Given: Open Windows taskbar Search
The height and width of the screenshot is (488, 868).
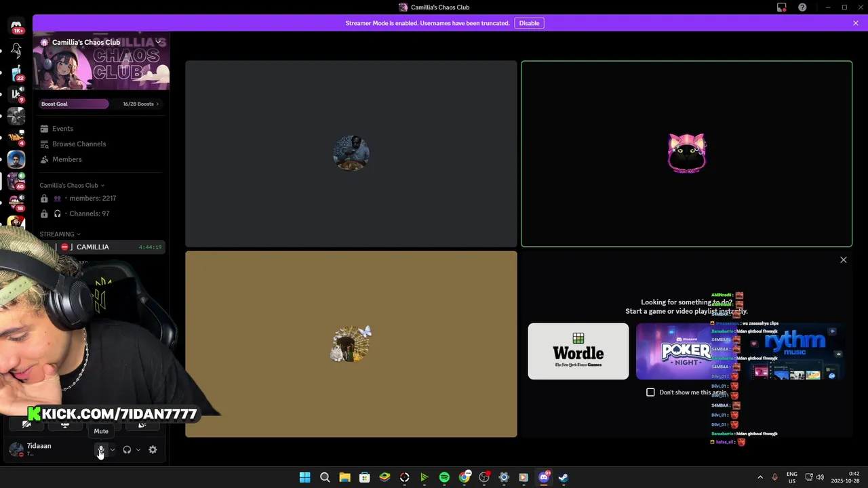Looking at the screenshot, I should pyautogui.click(x=325, y=477).
